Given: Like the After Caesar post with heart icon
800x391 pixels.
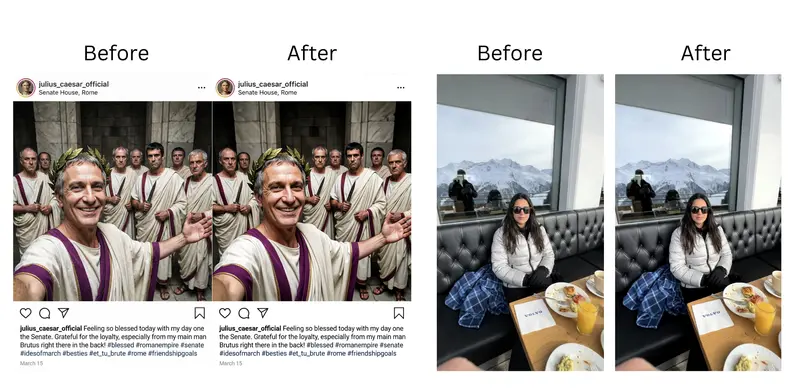Looking at the screenshot, I should (225, 313).
